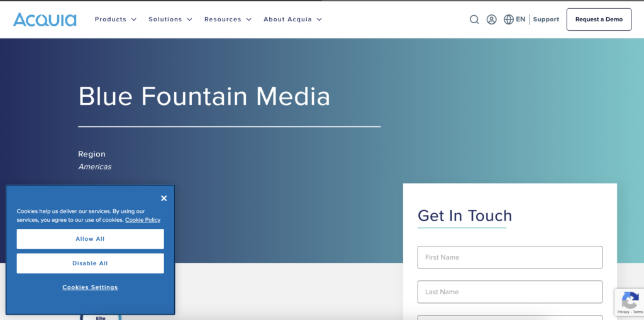Open the Products menu label

point(111,19)
